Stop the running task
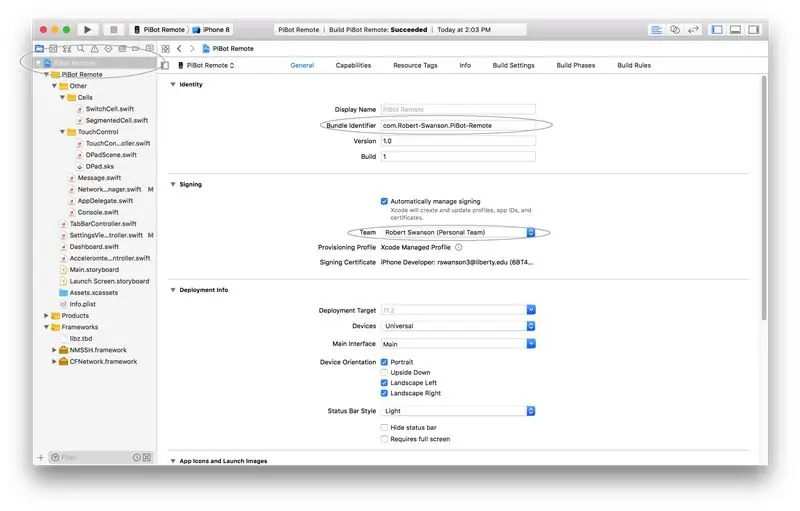 [114, 30]
